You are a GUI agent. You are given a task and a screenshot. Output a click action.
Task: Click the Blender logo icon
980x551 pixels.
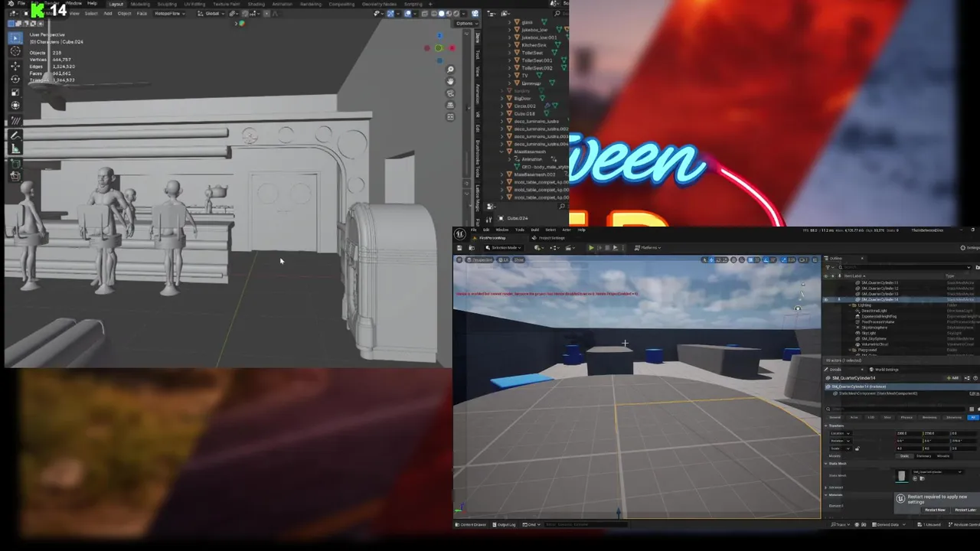coord(11,4)
